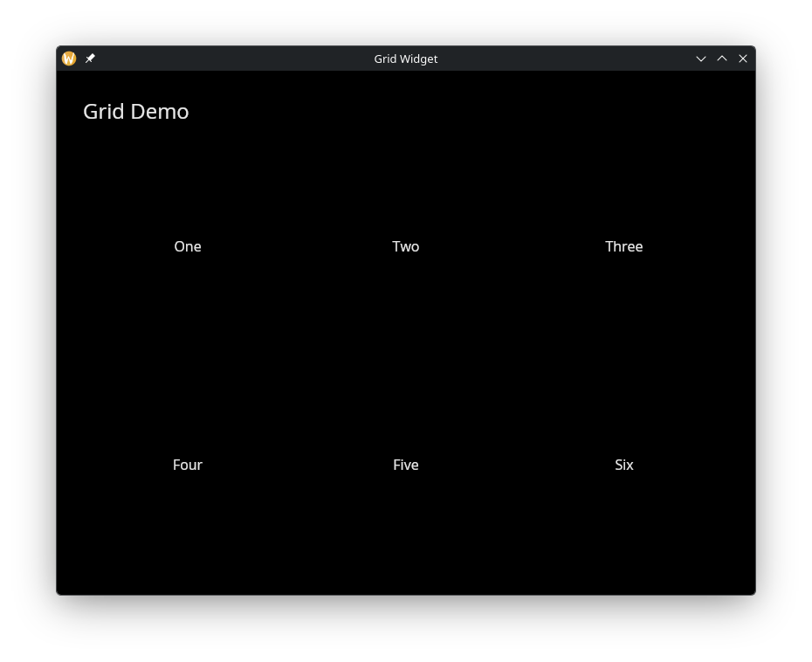Viewport: 812px width, 662px height.
Task: Click the upward chevron maximize icon
Action: point(722,59)
